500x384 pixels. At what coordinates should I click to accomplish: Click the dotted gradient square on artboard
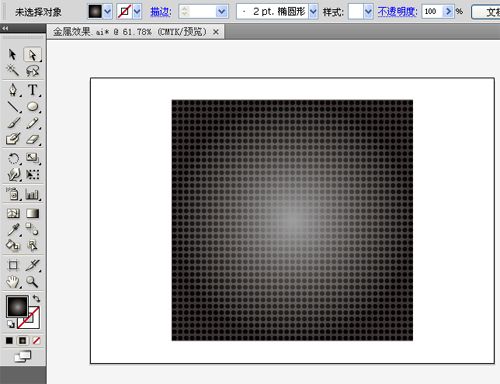click(x=292, y=220)
